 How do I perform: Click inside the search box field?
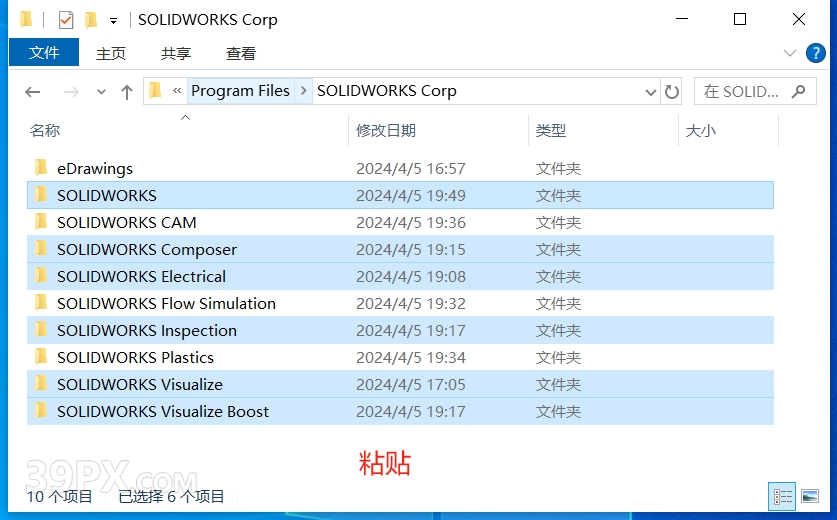pos(740,91)
